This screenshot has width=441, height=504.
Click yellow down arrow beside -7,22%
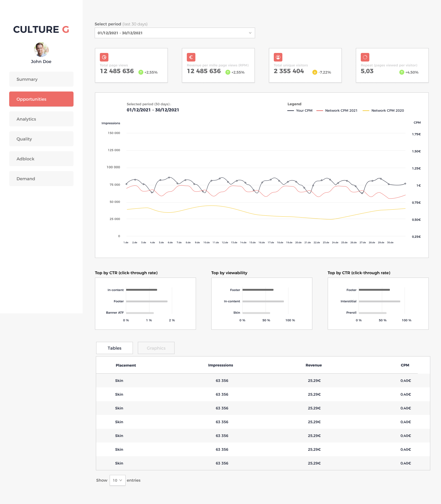click(x=315, y=72)
